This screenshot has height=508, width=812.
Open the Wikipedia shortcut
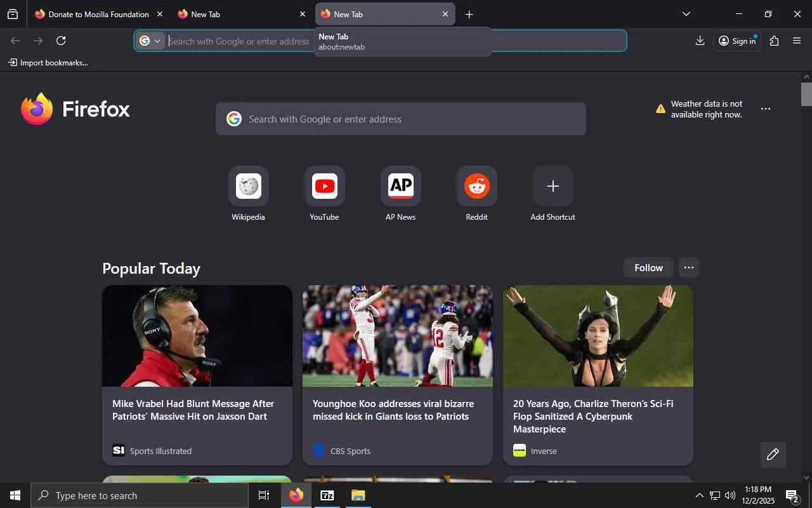pos(248,194)
